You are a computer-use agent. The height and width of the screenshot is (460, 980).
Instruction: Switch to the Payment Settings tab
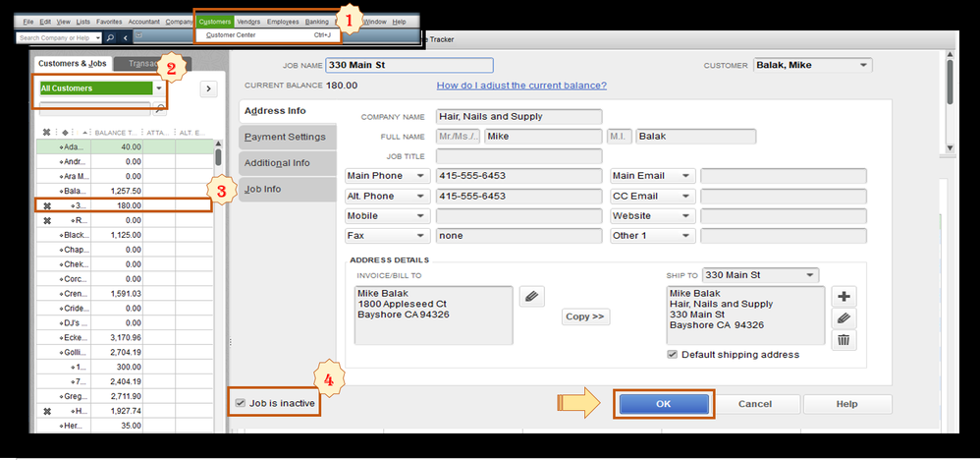click(x=287, y=137)
